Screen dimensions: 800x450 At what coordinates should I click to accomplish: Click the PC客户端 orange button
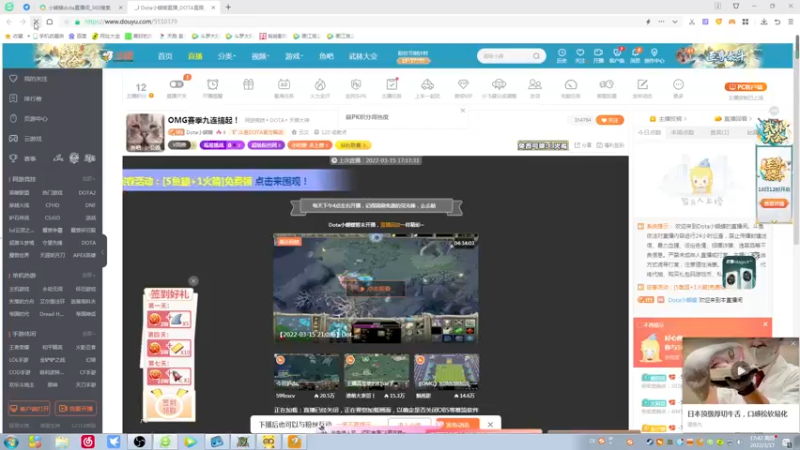(x=745, y=87)
